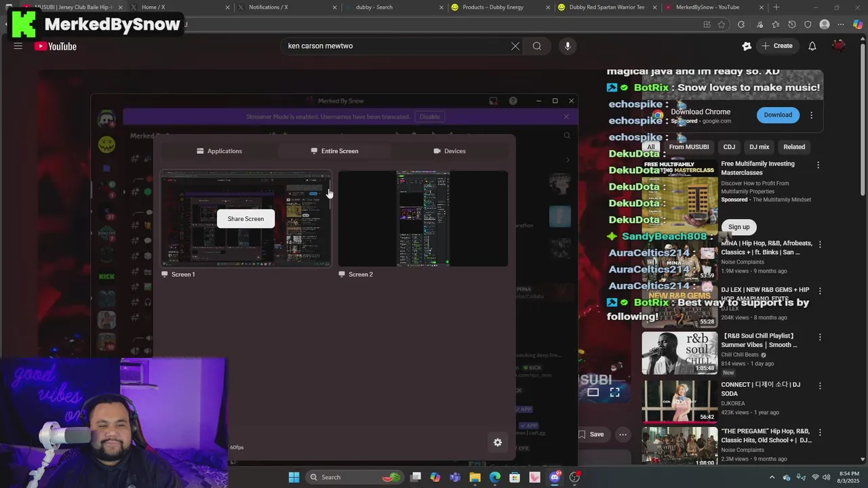Start voice search with the microphone icon

[568, 46]
